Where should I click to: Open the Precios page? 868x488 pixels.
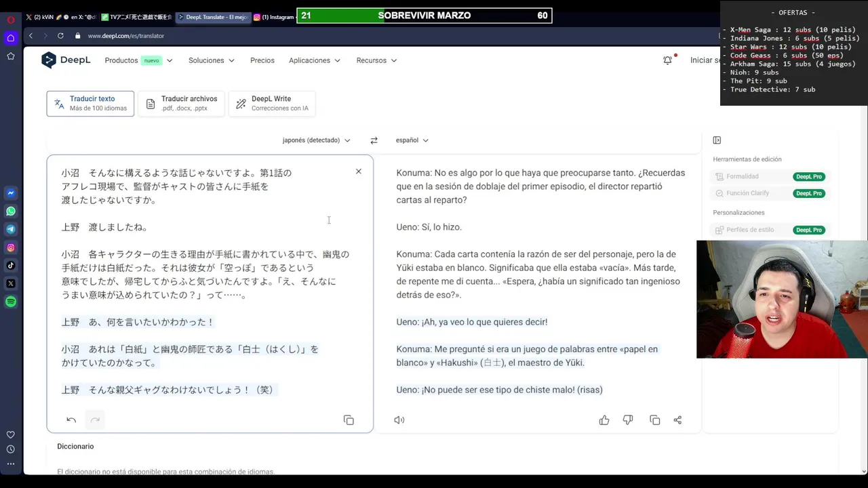(x=262, y=60)
